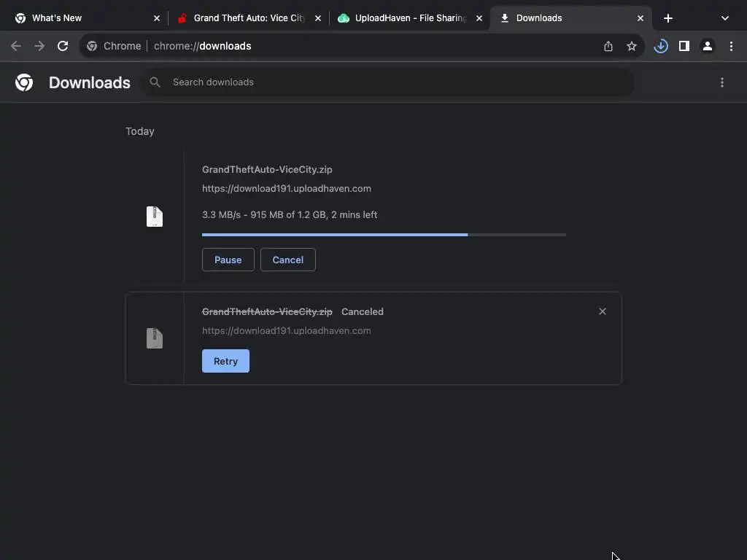
Task: Click the 'Canceled' status label
Action: point(363,311)
